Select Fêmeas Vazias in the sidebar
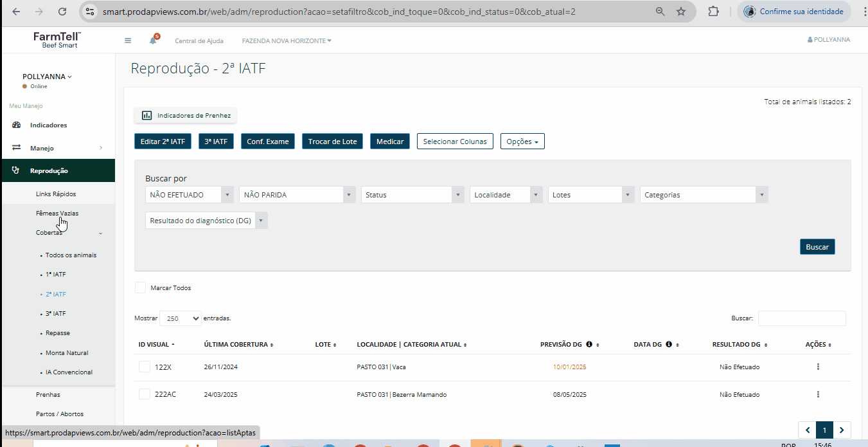Image resolution: width=868 pixels, height=447 pixels. (x=57, y=213)
